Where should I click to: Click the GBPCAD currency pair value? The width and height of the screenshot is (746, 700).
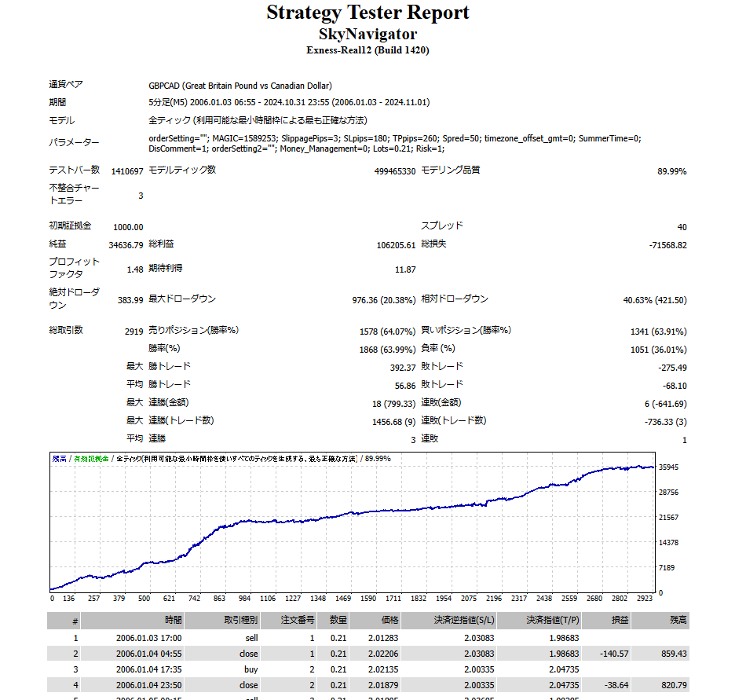click(240, 86)
